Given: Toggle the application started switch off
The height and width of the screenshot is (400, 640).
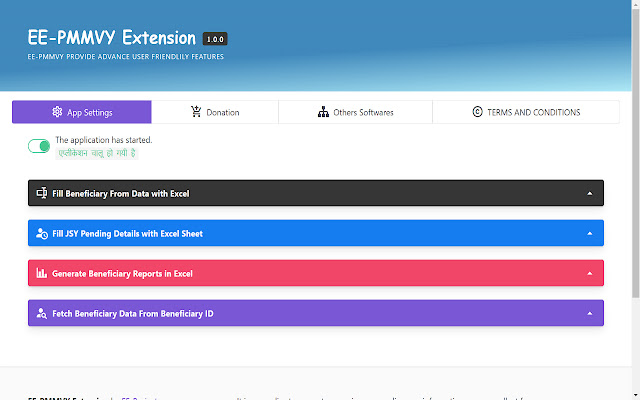Looking at the screenshot, I should click(39, 146).
